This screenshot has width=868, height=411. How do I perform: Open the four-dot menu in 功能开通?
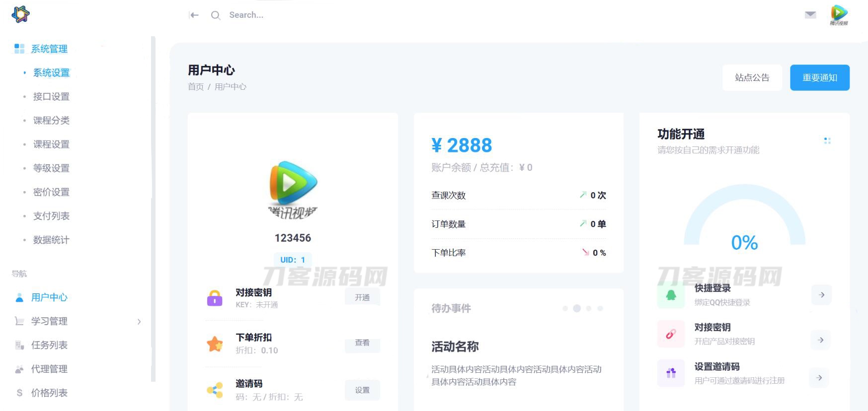[827, 141]
